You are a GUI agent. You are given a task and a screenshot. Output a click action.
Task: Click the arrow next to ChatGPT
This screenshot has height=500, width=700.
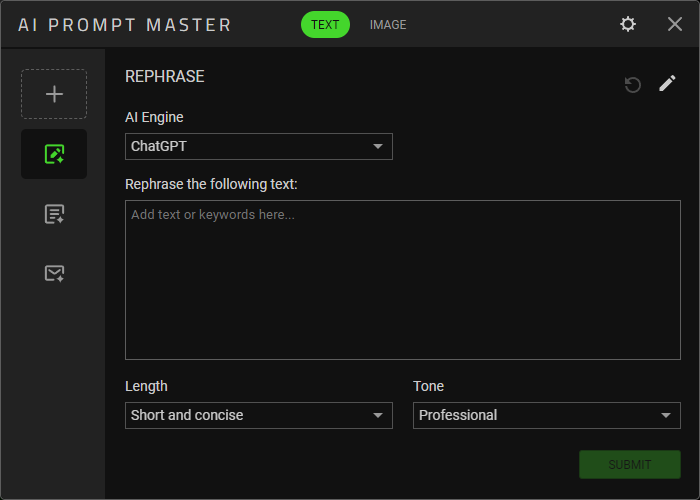coord(378,147)
